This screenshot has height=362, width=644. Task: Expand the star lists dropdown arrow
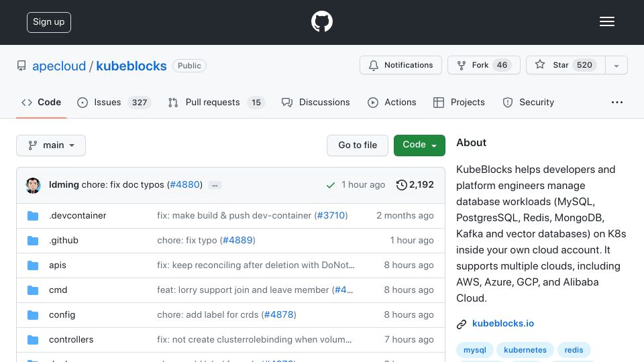616,66
